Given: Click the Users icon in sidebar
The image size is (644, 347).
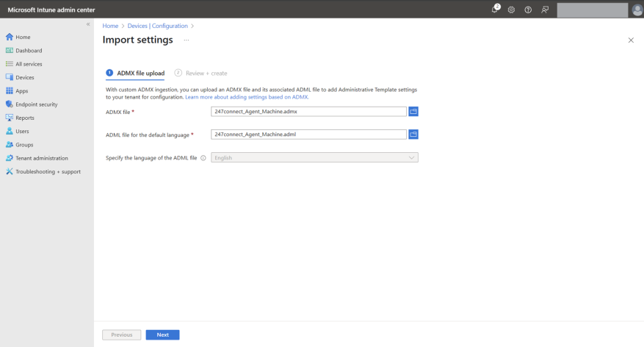Looking at the screenshot, I should (10, 131).
